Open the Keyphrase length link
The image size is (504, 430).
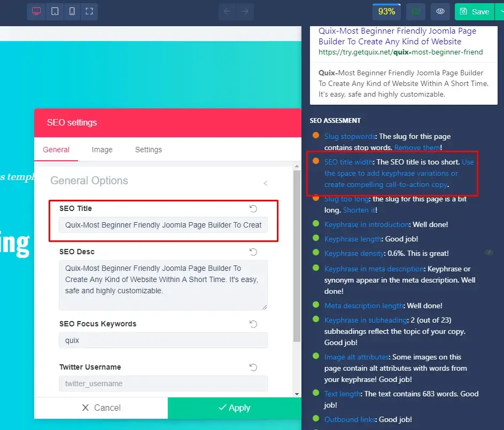(353, 239)
